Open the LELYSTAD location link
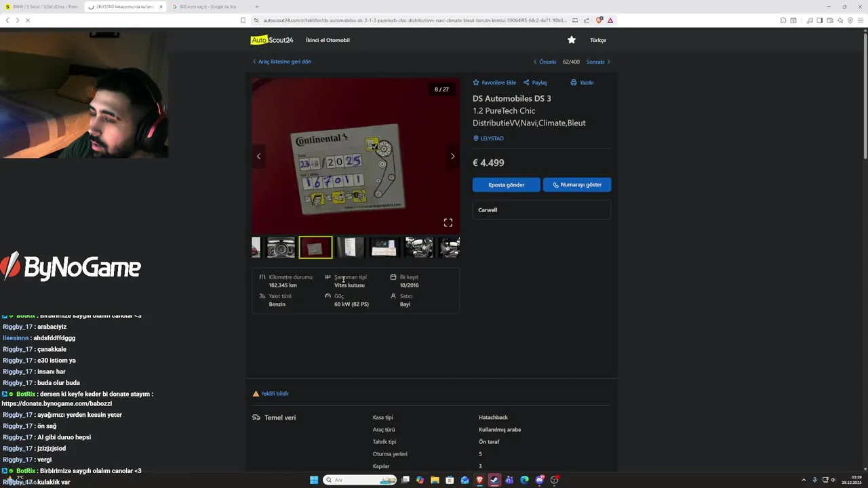 point(488,138)
